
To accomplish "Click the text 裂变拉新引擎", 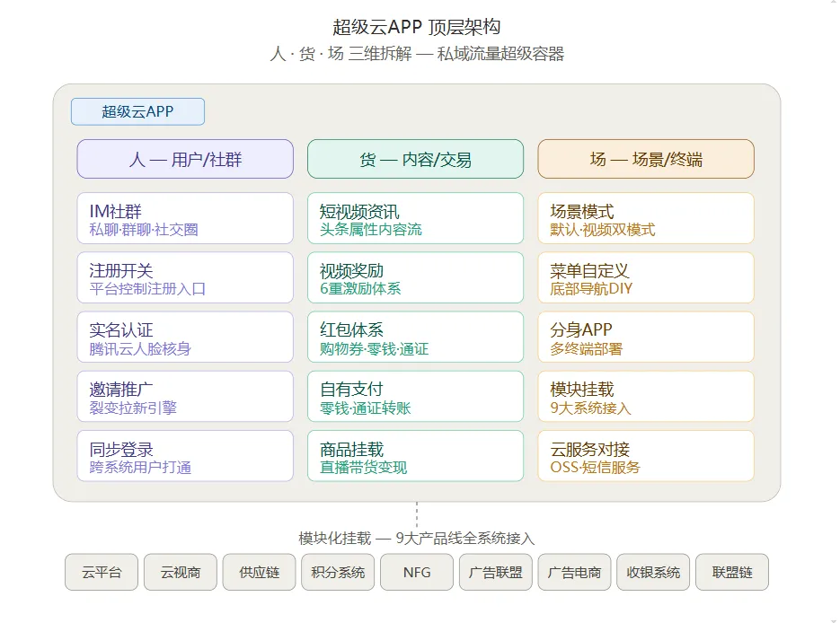I will click(133, 408).
